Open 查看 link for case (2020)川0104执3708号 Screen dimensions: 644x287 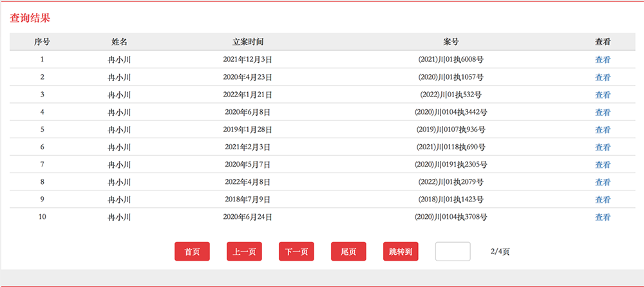point(603,217)
